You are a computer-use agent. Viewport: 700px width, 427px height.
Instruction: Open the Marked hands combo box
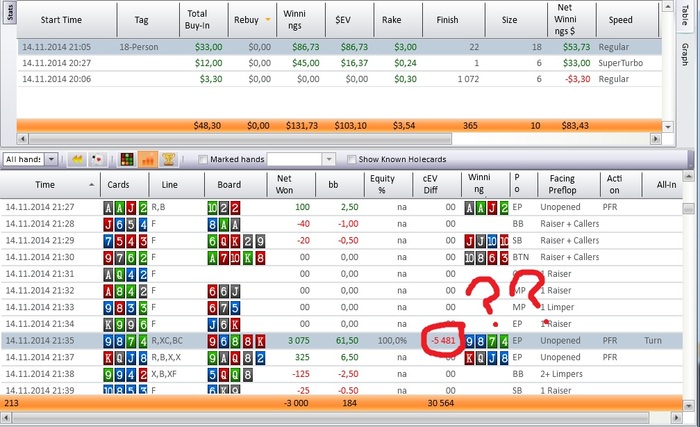[x=301, y=159]
